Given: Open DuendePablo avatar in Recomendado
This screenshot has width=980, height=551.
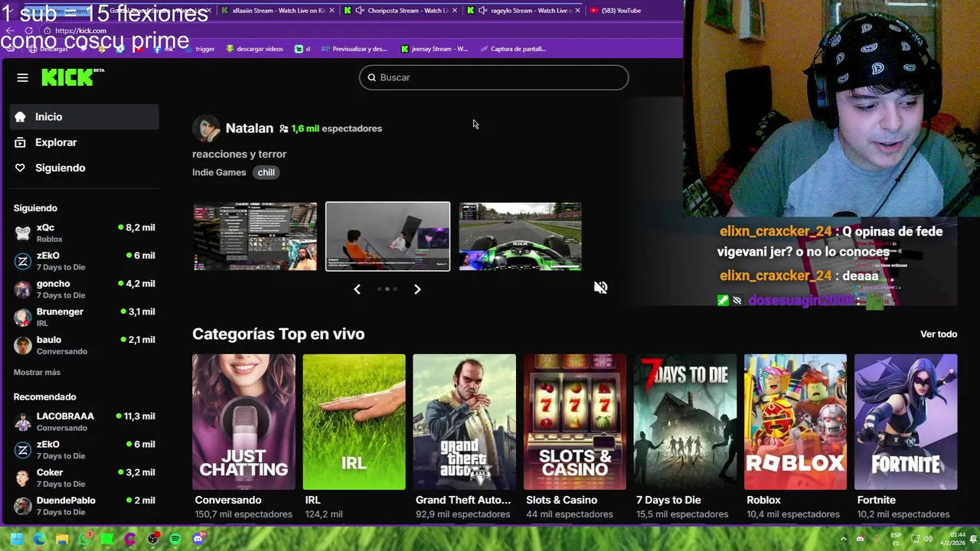Looking at the screenshot, I should (23, 506).
